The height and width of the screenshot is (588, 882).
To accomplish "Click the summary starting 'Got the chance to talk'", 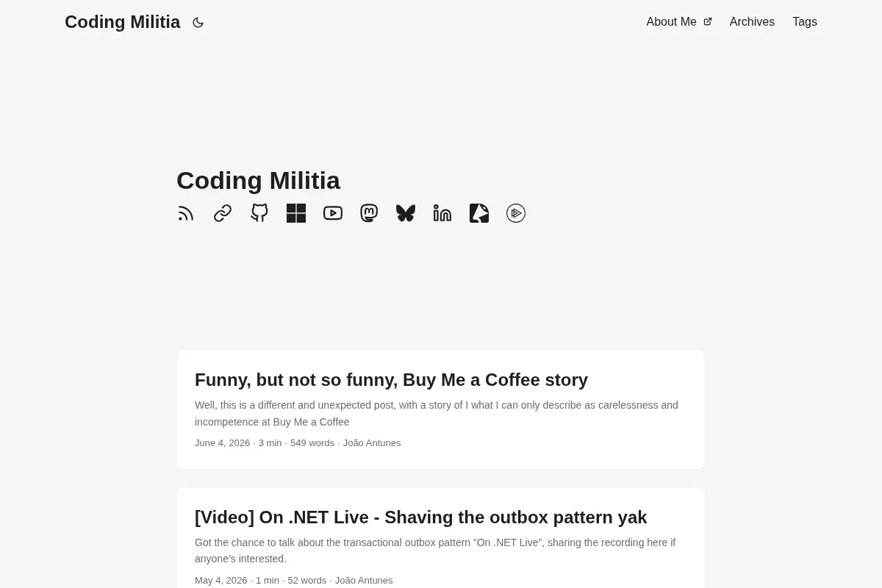I will coord(435,551).
